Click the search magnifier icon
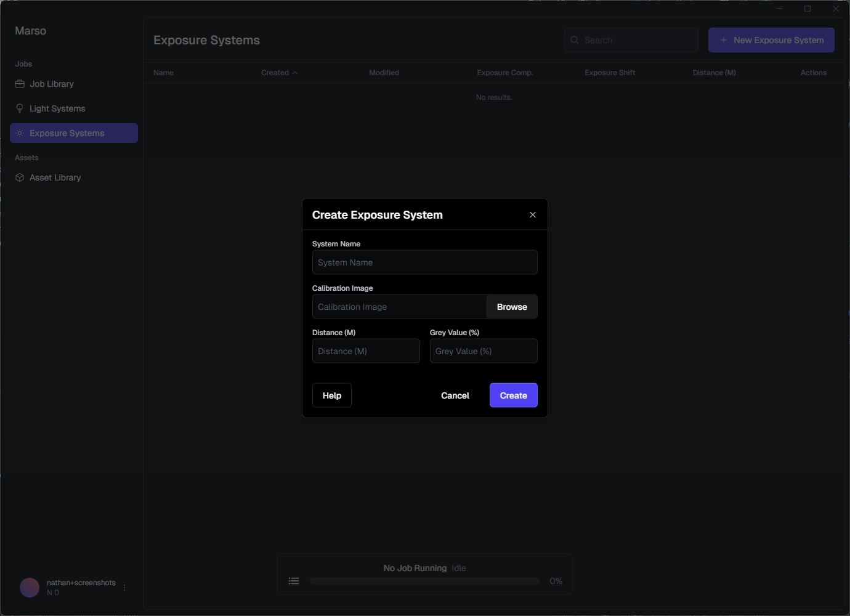The width and height of the screenshot is (850, 616). pos(575,40)
